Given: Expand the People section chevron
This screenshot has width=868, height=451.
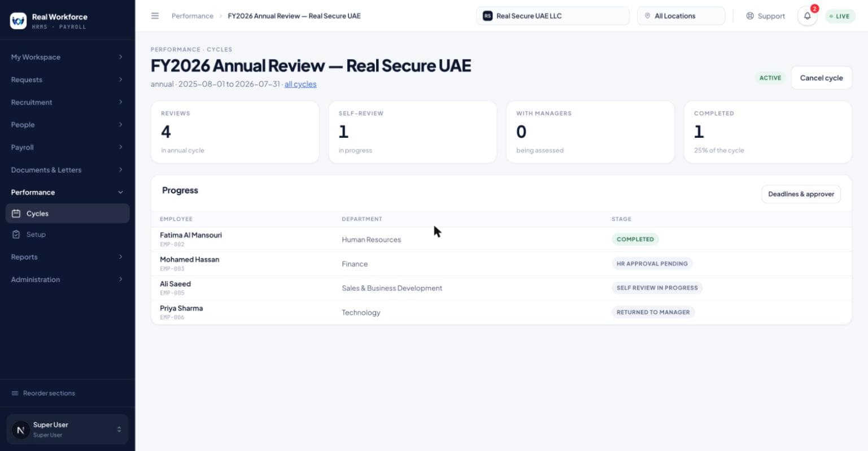Looking at the screenshot, I should [x=120, y=125].
